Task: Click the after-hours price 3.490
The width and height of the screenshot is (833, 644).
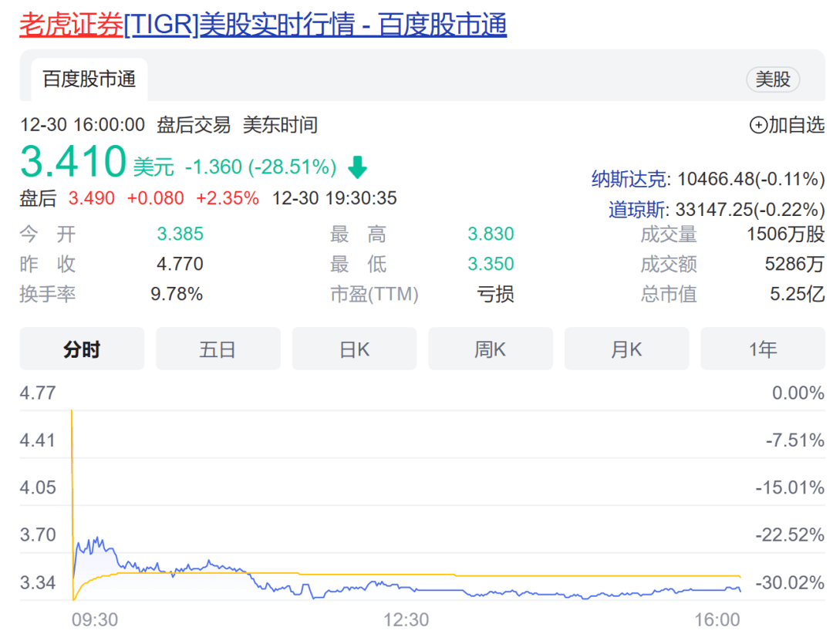Action: 91,198
